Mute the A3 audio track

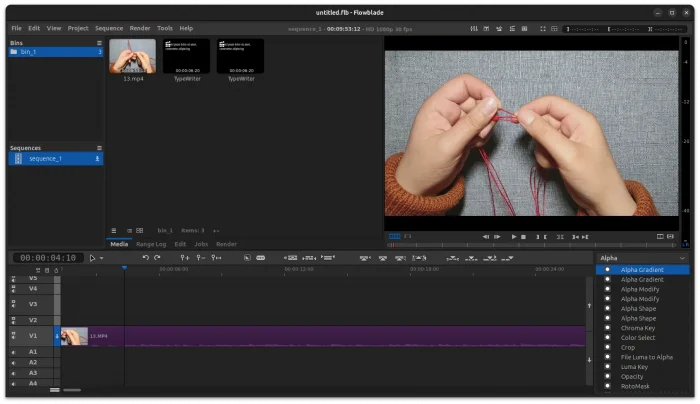(13, 373)
